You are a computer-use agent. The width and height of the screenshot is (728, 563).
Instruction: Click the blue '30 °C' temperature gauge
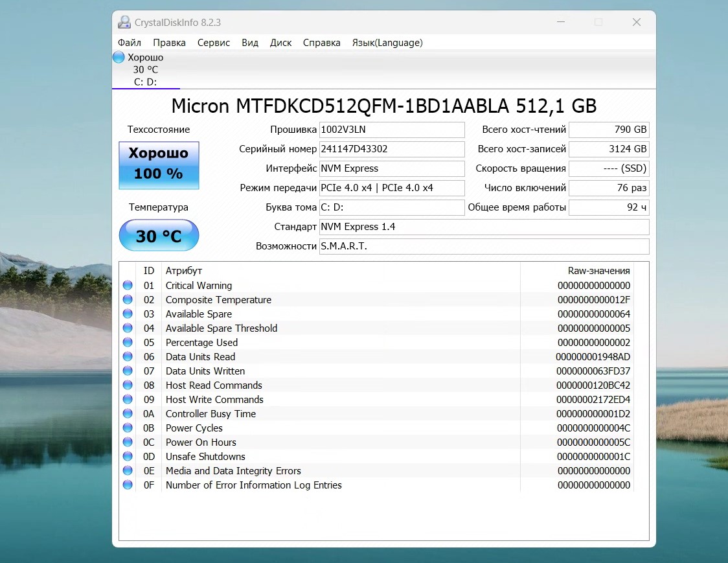pos(159,235)
